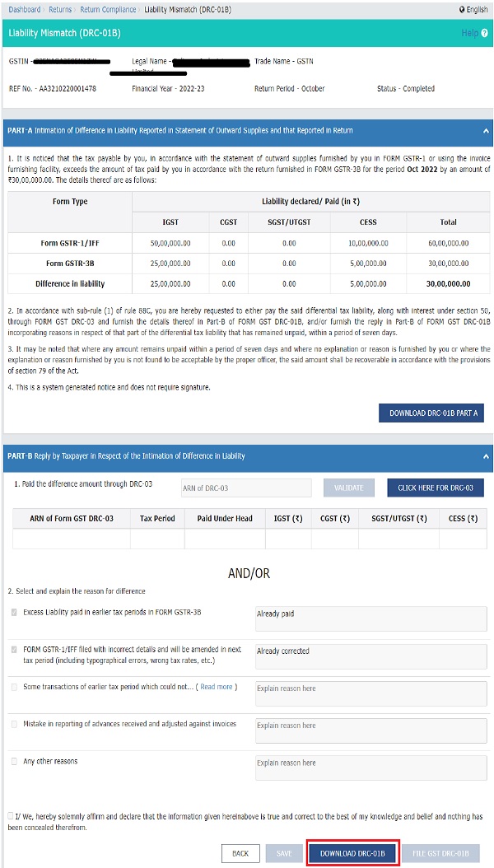
Task: Click the Liability Mismatch (DRC-01B) page title
Action: [65, 33]
